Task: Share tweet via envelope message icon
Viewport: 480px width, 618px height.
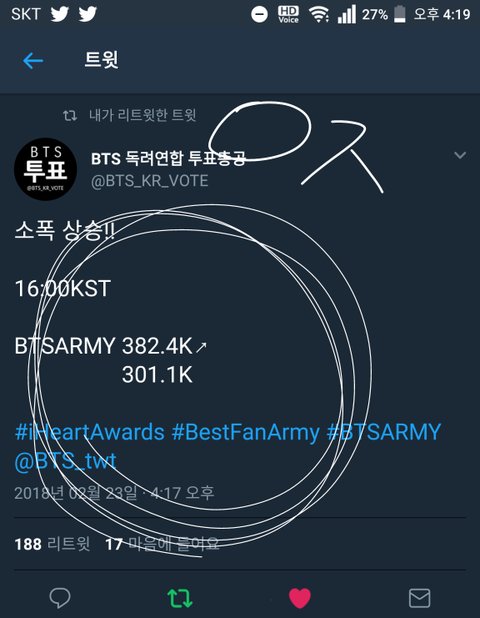Action: pos(419,598)
